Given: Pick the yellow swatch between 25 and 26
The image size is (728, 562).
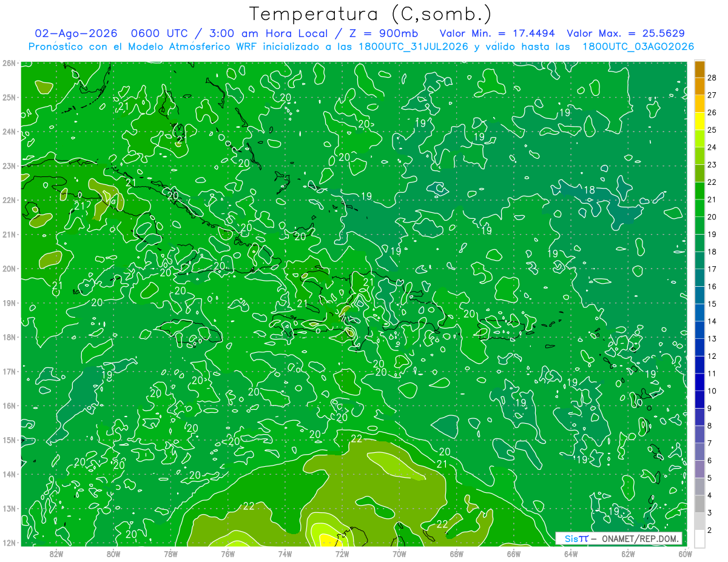Looking at the screenshot, I should (699, 121).
